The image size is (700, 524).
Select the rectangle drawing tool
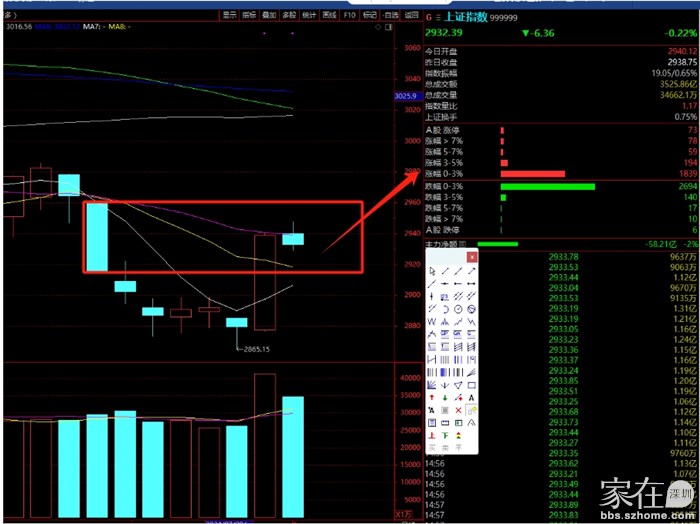471,385
